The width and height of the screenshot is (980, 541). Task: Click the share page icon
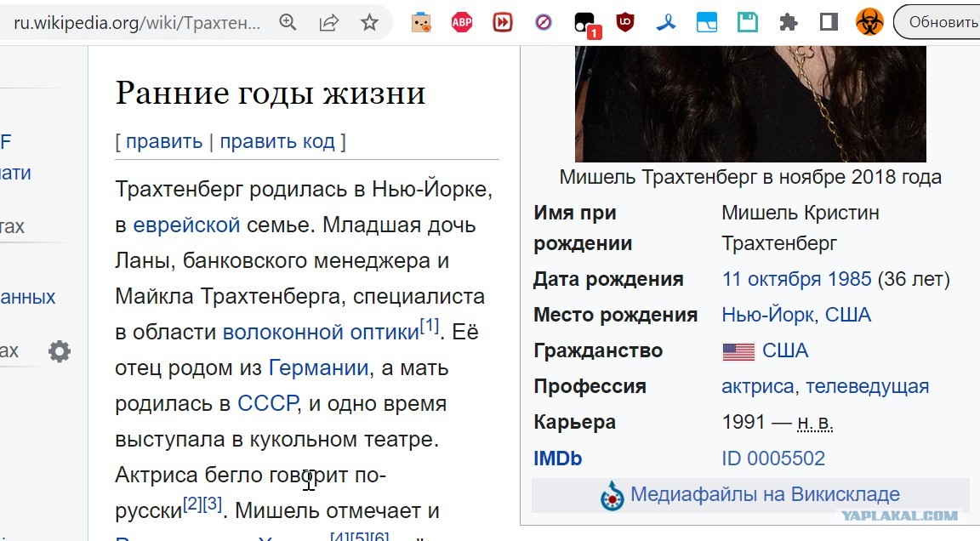point(328,22)
